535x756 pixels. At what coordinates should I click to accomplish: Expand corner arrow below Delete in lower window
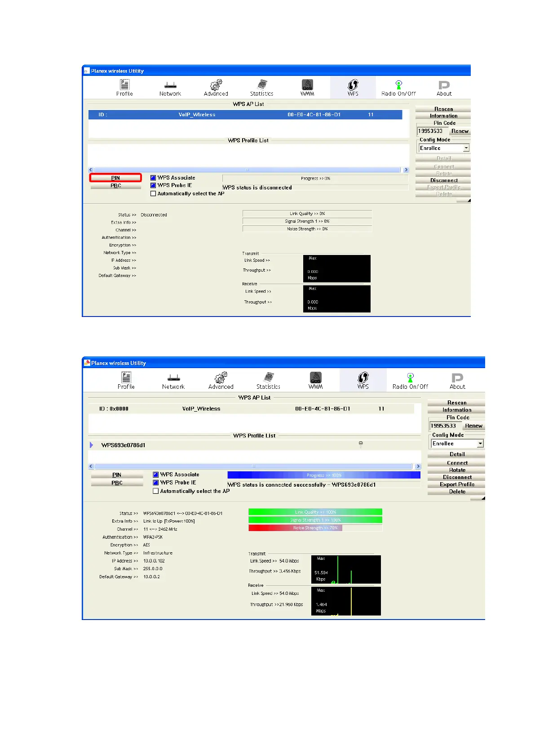coord(483,498)
